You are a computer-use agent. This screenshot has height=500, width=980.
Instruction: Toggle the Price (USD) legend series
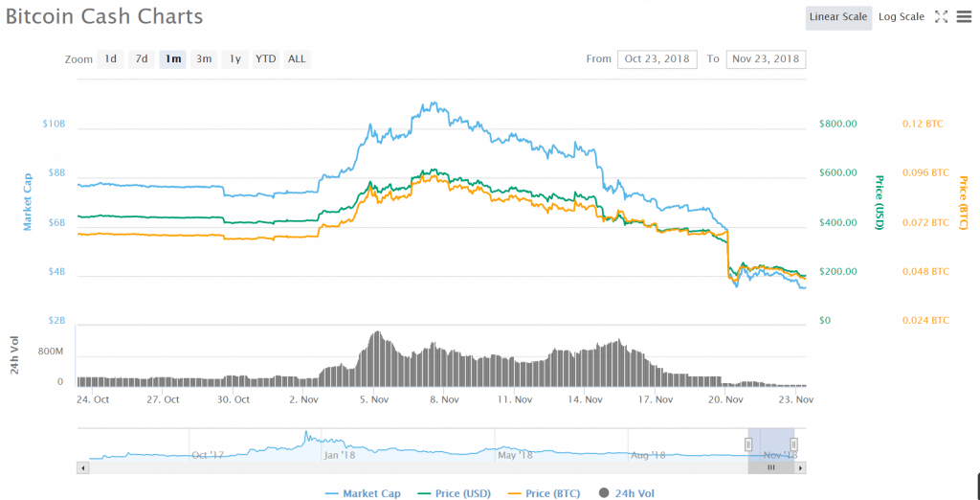pos(456,493)
